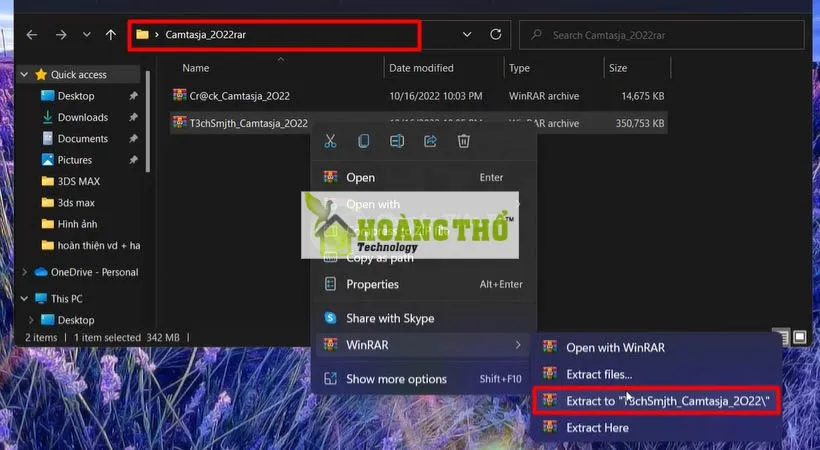Click the search magnifier icon
Image resolution: width=820 pixels, height=450 pixels.
[x=537, y=35]
